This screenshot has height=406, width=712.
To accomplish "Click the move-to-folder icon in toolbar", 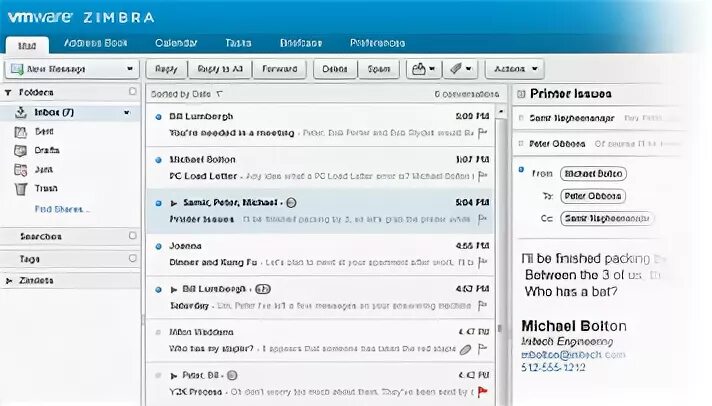I will pyautogui.click(x=418, y=69).
